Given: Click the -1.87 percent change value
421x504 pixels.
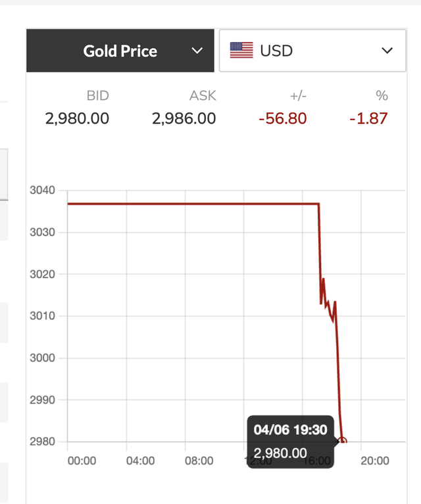Looking at the screenshot, I should coord(369,119).
